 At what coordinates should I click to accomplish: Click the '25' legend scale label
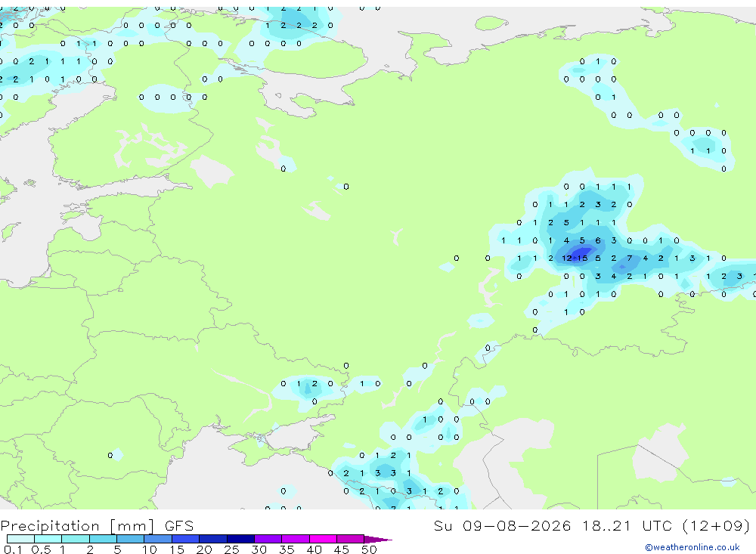(231, 549)
